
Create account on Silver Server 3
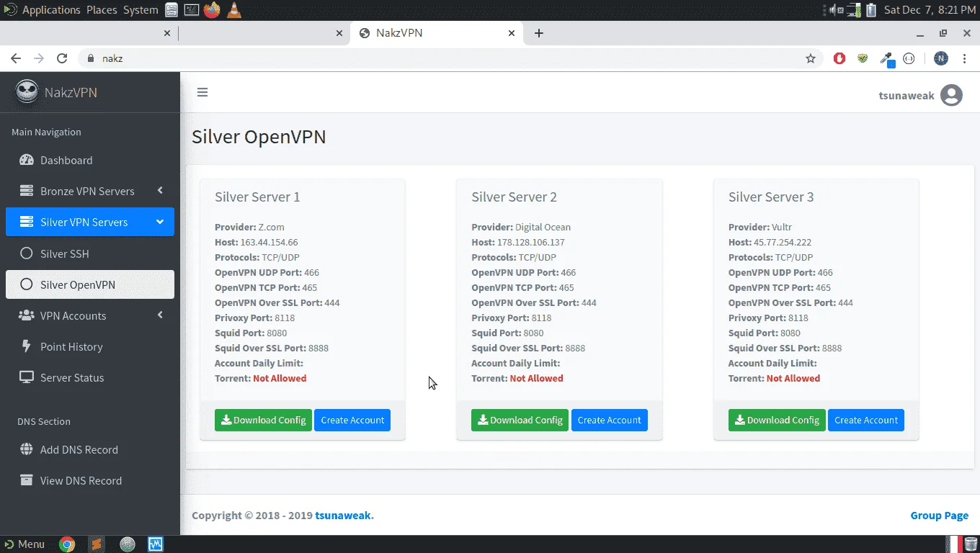[866, 420]
